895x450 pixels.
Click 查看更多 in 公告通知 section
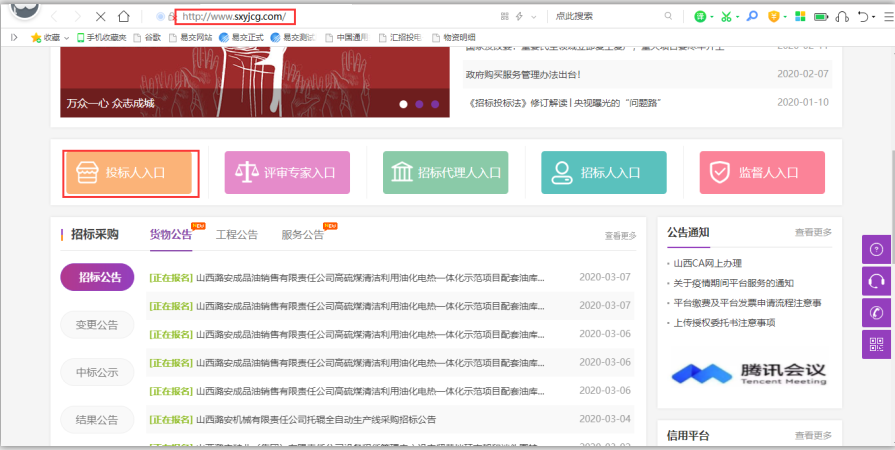[813, 232]
